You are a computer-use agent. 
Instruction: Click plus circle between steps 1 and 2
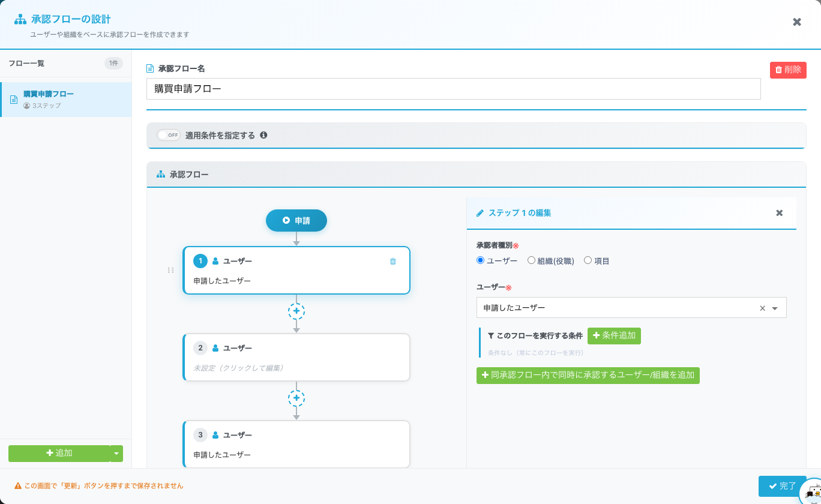point(296,311)
